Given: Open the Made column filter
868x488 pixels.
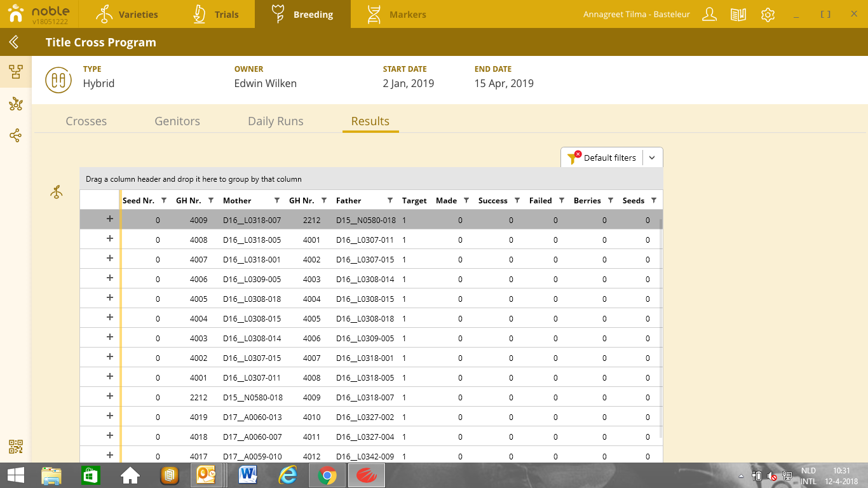Looking at the screenshot, I should [466, 201].
